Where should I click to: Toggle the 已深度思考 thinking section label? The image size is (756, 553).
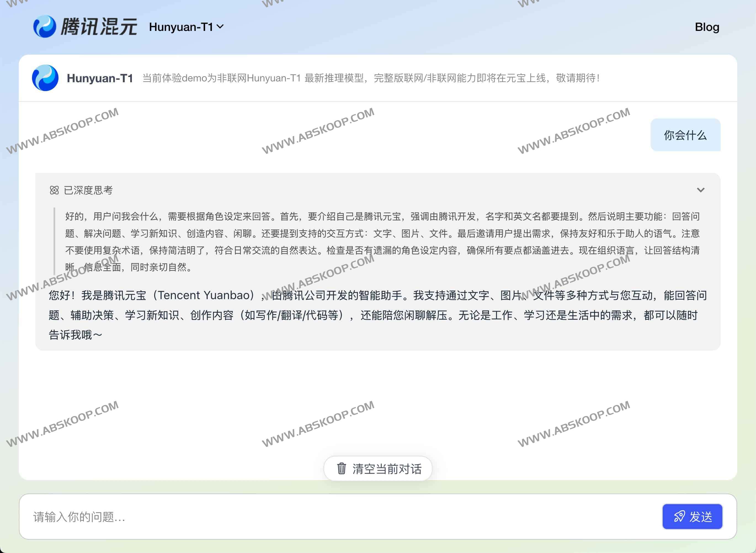point(88,190)
